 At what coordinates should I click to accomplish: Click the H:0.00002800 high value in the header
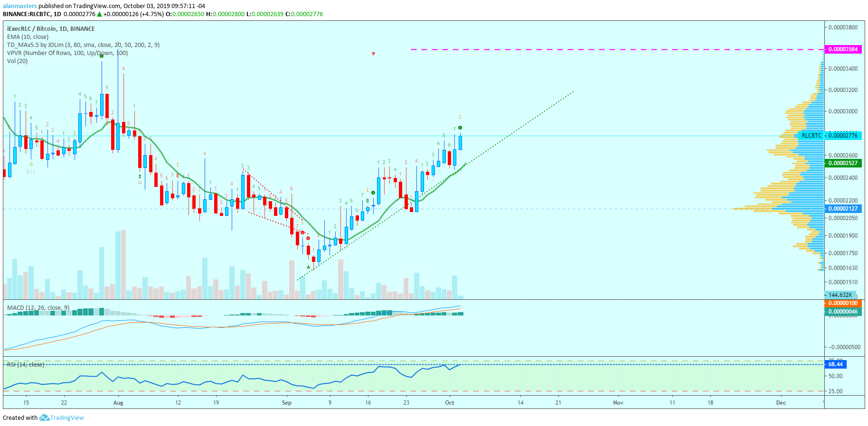coord(225,14)
